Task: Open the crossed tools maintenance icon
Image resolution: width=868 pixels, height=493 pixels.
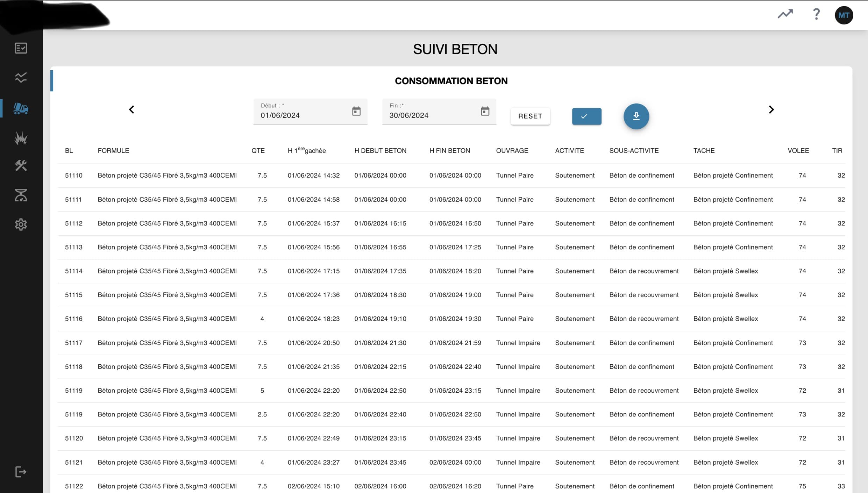Action: [21, 165]
